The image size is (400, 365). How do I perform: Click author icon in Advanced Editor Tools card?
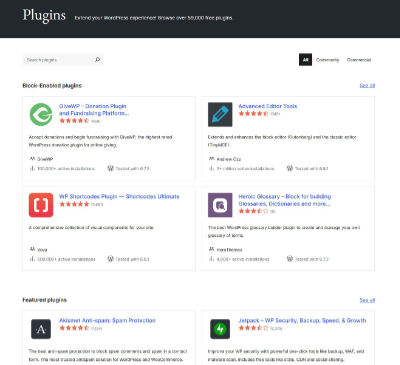click(x=212, y=159)
